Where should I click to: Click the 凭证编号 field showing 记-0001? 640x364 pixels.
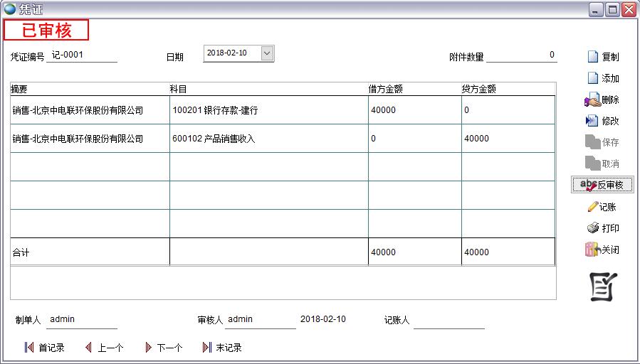(x=81, y=55)
